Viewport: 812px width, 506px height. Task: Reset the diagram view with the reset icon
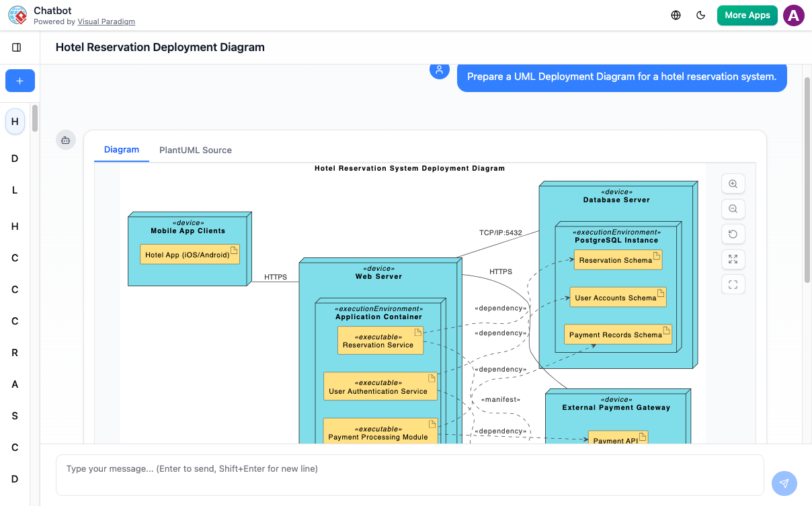733,234
